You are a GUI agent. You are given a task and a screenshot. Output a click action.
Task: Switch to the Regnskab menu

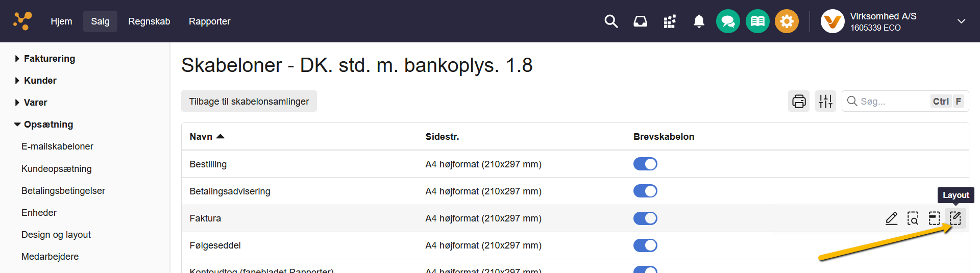(149, 21)
